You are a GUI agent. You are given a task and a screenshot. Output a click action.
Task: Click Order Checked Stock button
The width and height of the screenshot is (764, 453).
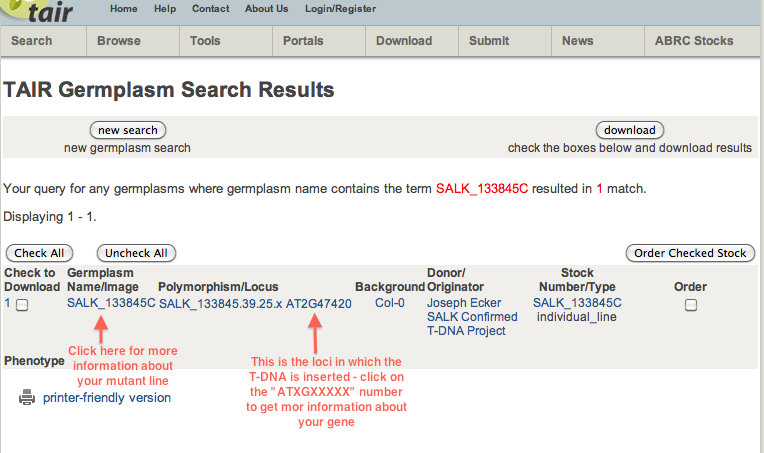[690, 253]
